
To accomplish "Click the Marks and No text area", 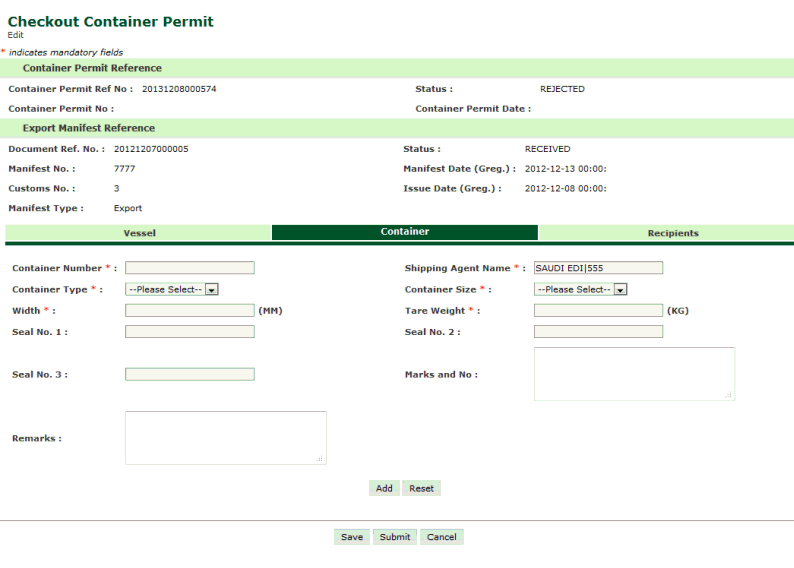I will [634, 374].
